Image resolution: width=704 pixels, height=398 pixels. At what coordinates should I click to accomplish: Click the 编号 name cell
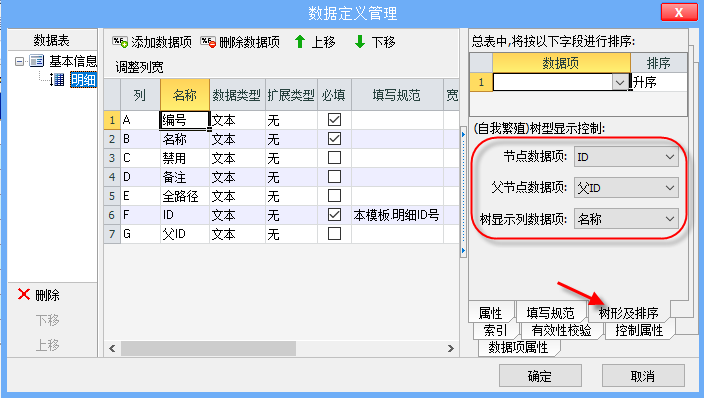[185, 120]
